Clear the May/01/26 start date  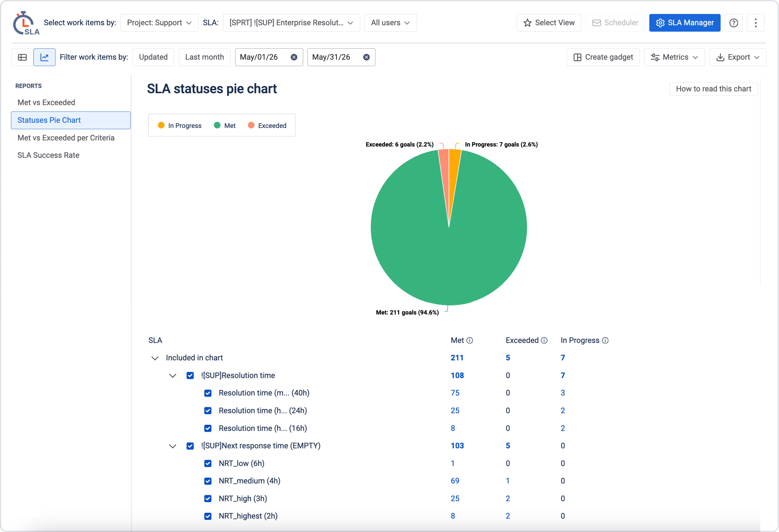294,57
